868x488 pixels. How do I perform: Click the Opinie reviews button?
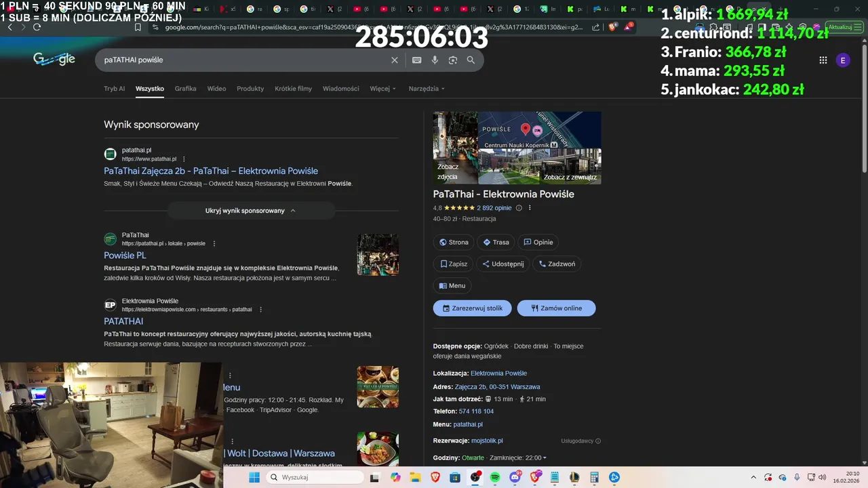point(538,242)
